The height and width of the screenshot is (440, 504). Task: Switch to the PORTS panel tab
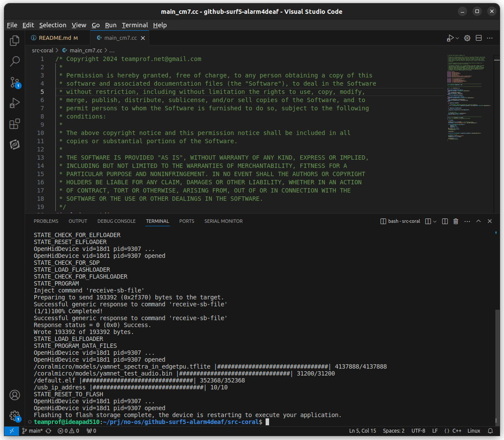pyautogui.click(x=187, y=221)
